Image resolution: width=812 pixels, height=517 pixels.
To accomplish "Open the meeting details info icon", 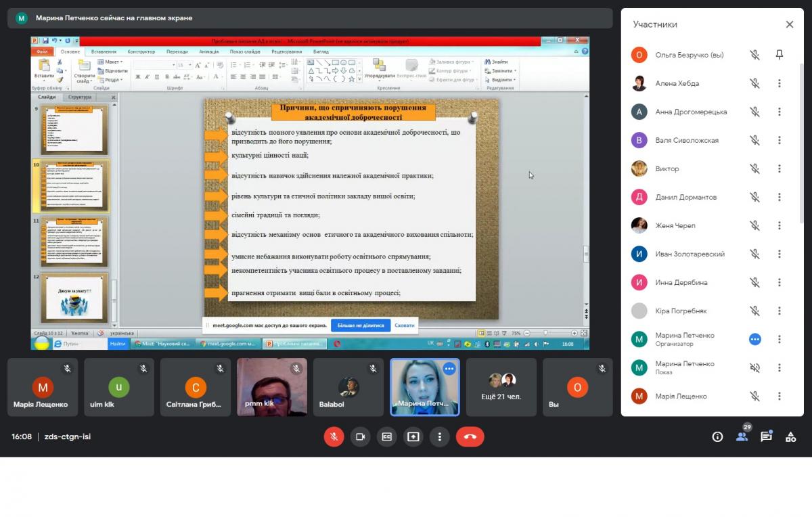I will coord(717,436).
